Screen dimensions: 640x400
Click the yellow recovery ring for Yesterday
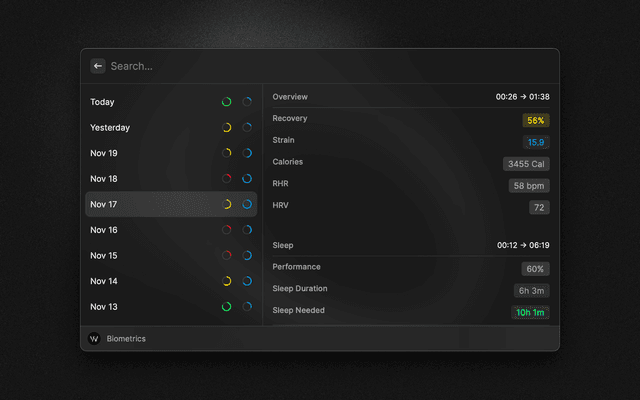click(227, 128)
